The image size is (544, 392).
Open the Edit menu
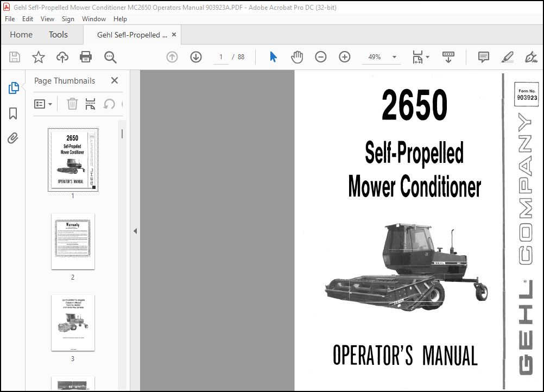27,19
